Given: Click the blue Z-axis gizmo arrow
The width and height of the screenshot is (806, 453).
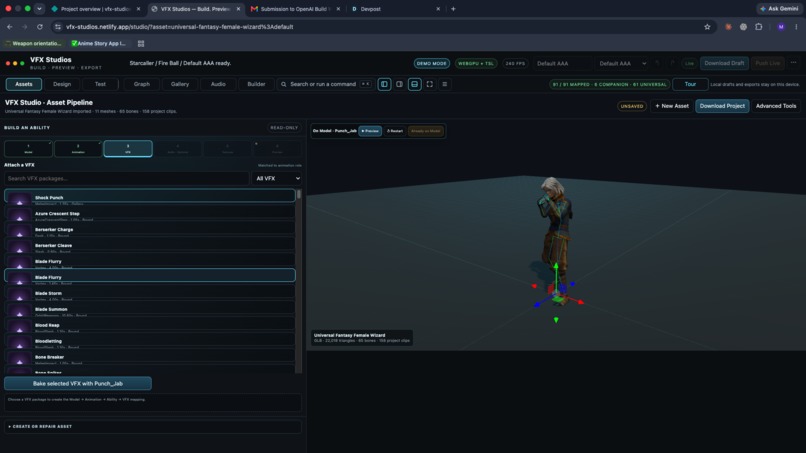Looking at the screenshot, I should point(537,305).
